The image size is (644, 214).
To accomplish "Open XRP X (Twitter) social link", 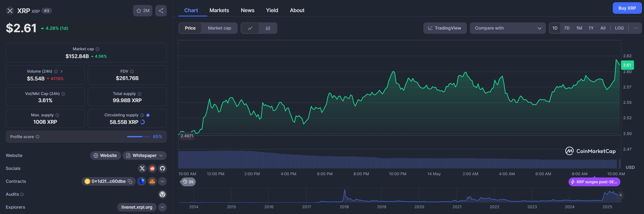I will point(142,168).
